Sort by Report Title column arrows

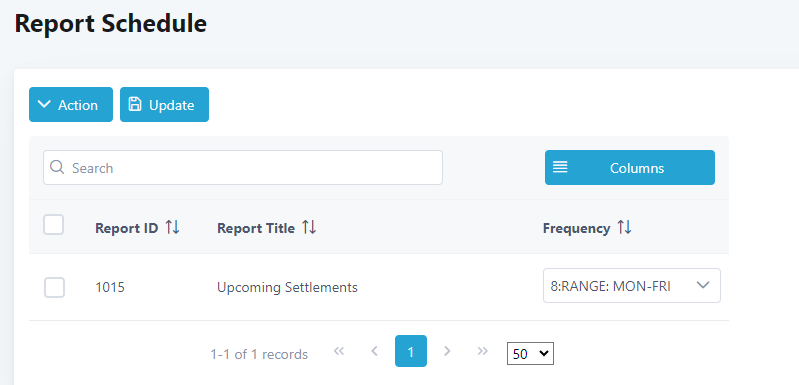309,228
